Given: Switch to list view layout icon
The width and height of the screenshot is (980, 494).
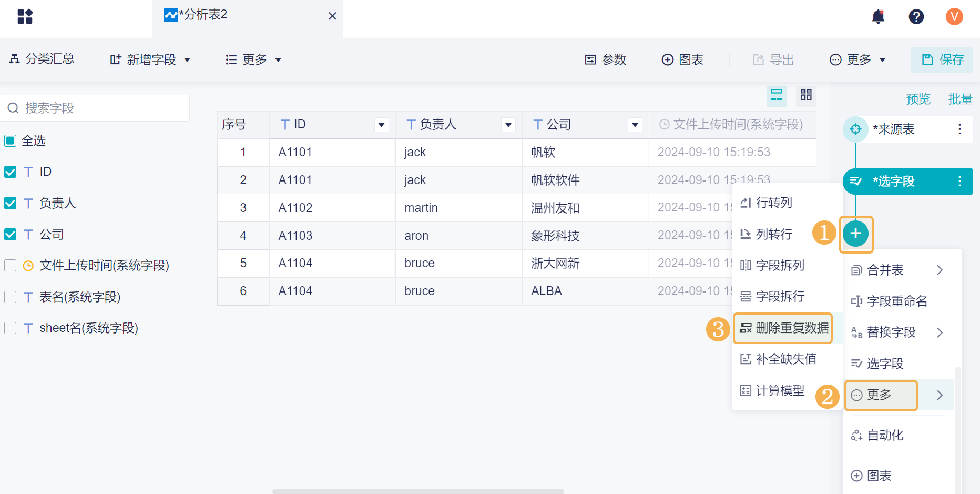Looking at the screenshot, I should tap(777, 95).
